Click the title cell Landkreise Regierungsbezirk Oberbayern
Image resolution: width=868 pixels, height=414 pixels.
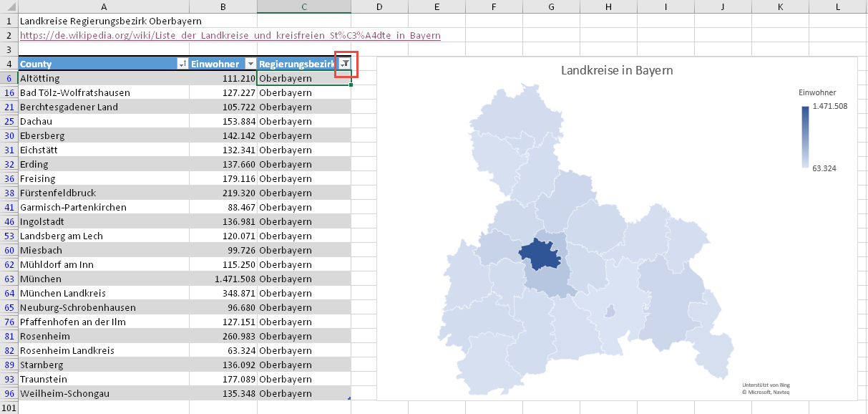click(x=110, y=21)
